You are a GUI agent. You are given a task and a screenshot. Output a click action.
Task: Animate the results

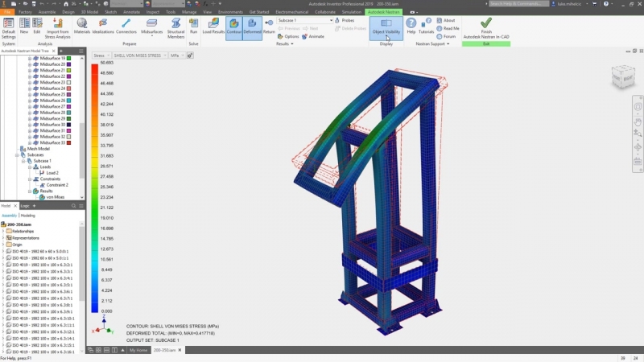point(313,36)
